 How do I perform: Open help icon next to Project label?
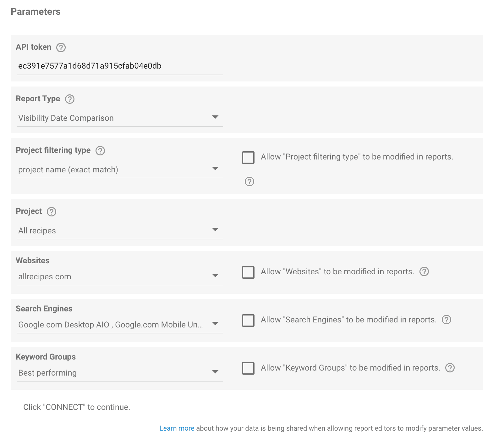51,212
